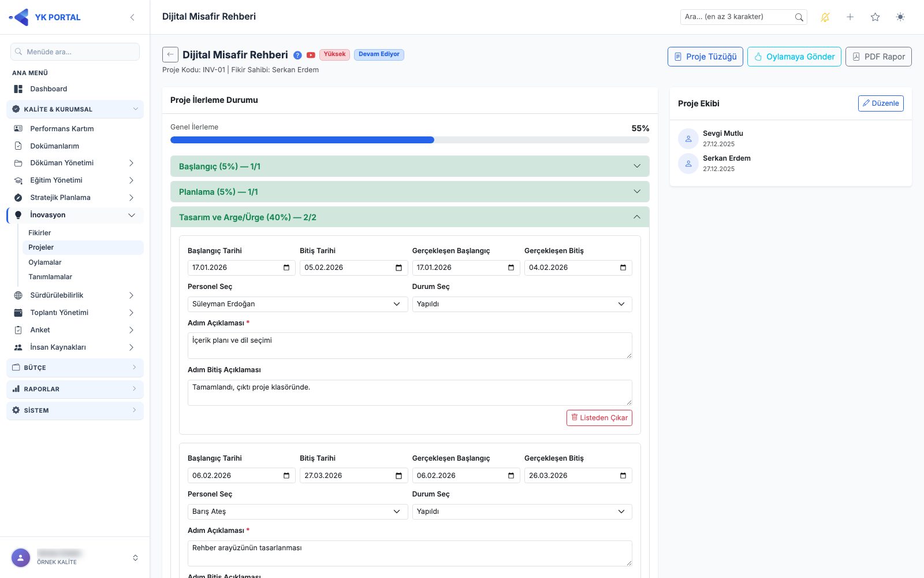Collapse the sidebar with the left arrow
The image size is (924, 578).
coord(132,17)
